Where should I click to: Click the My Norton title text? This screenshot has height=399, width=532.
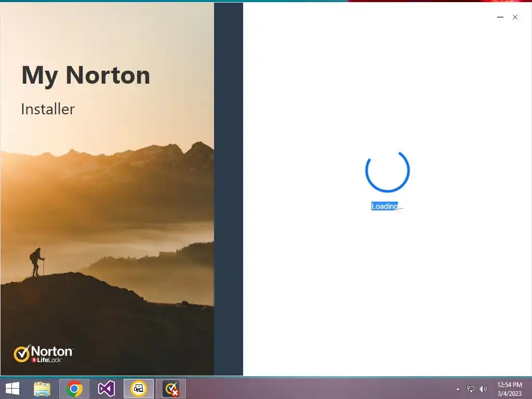pyautogui.click(x=86, y=75)
